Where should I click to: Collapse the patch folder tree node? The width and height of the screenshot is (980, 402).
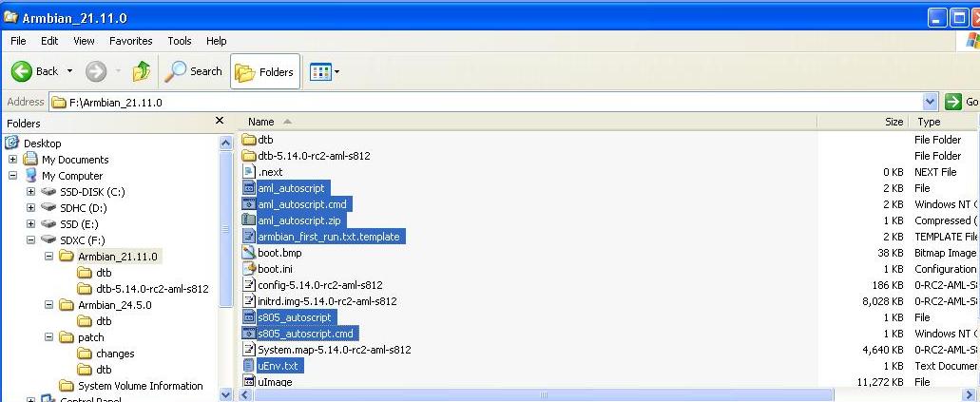(x=48, y=337)
